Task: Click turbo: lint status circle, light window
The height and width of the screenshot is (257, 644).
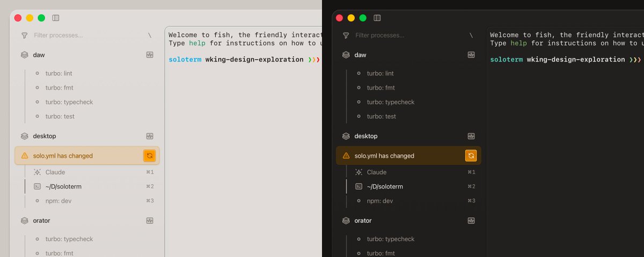Action: (x=37, y=73)
